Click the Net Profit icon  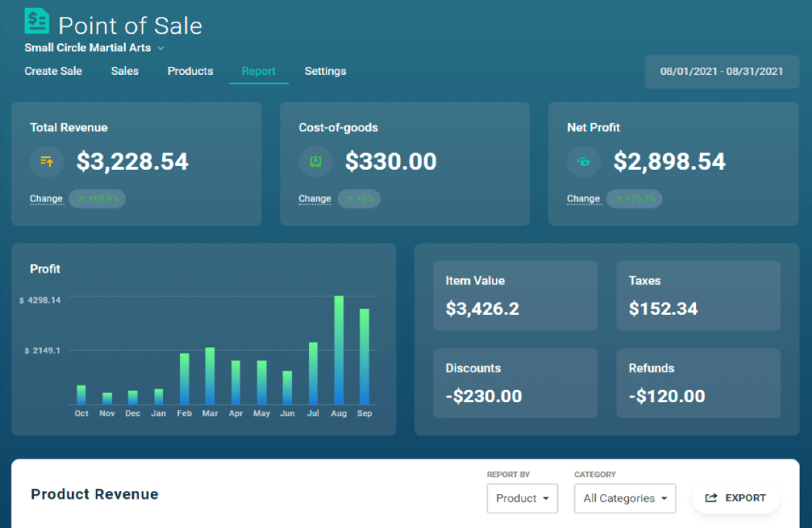point(584,161)
